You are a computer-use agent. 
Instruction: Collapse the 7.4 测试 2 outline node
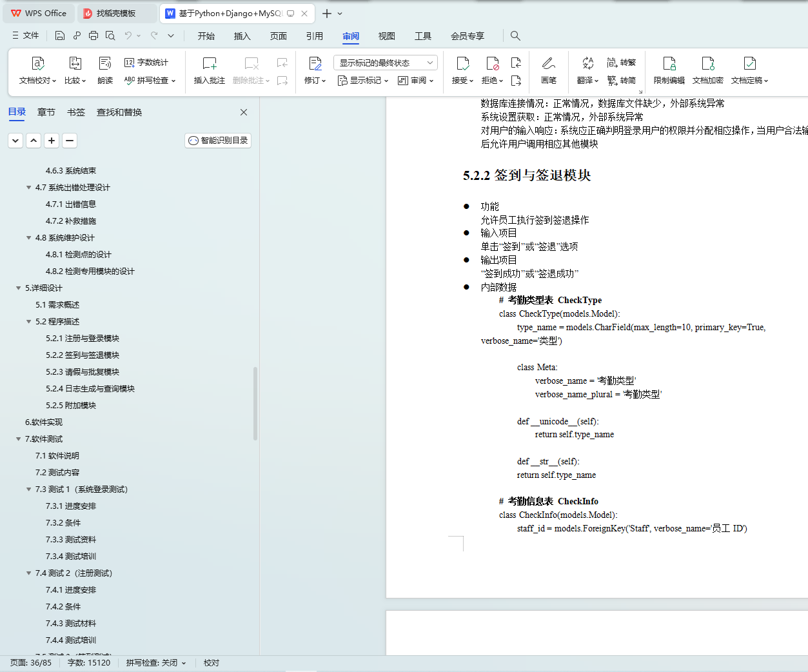click(x=28, y=573)
